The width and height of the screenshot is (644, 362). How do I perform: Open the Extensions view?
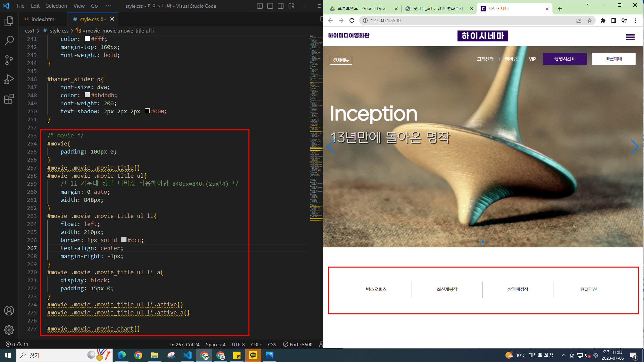pyautogui.click(x=9, y=99)
